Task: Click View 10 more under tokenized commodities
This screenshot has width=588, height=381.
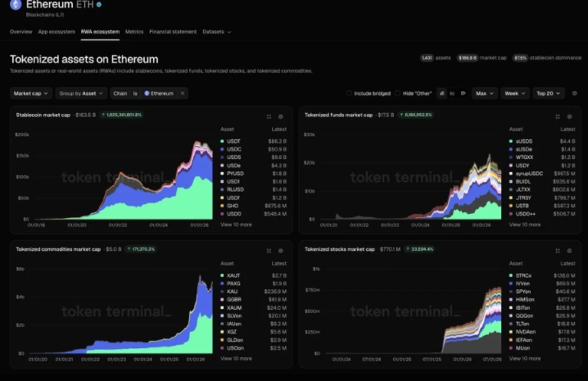Action: click(236, 359)
